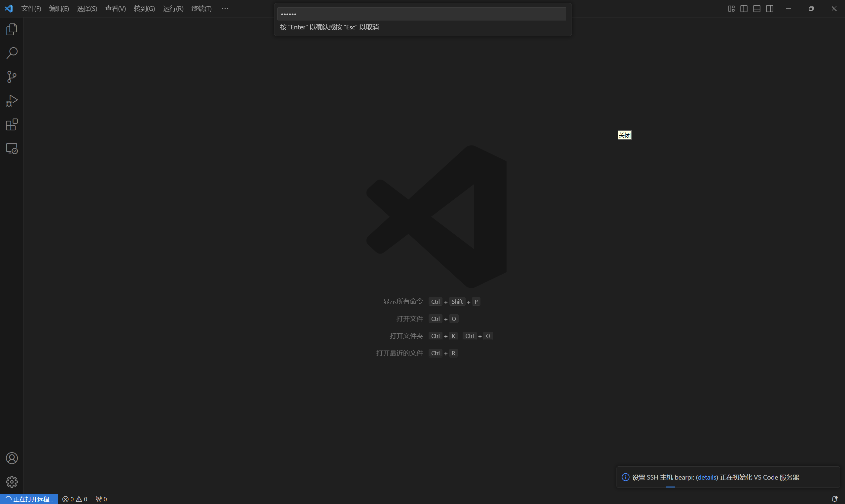
Task: Open the Manage gear menu
Action: [x=12, y=482]
